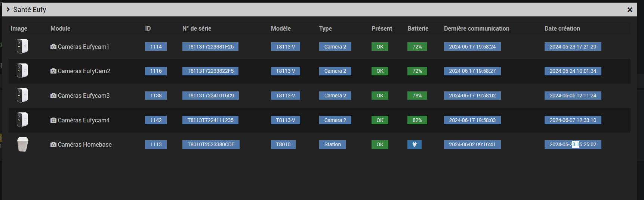Click the Station type label

tap(332, 144)
